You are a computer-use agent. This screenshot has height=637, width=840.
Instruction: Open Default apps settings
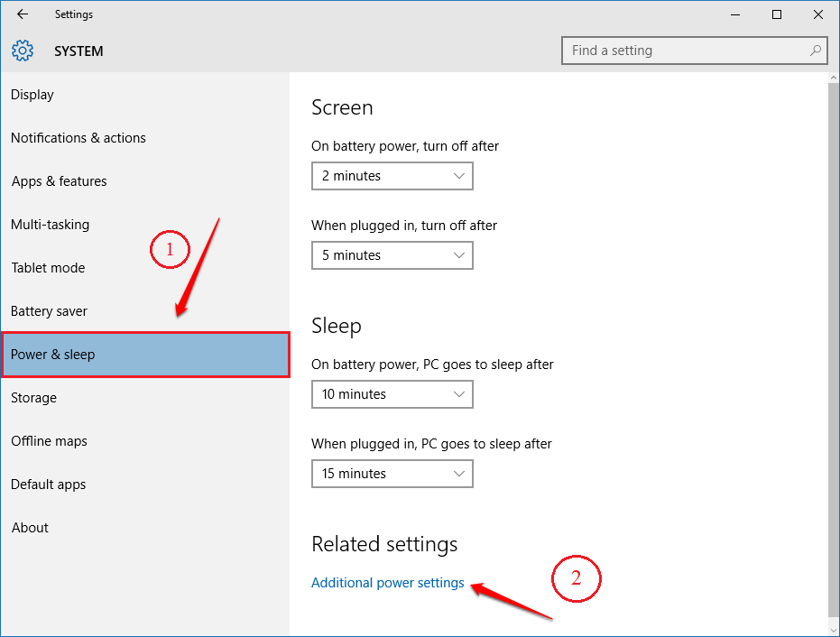click(x=48, y=484)
